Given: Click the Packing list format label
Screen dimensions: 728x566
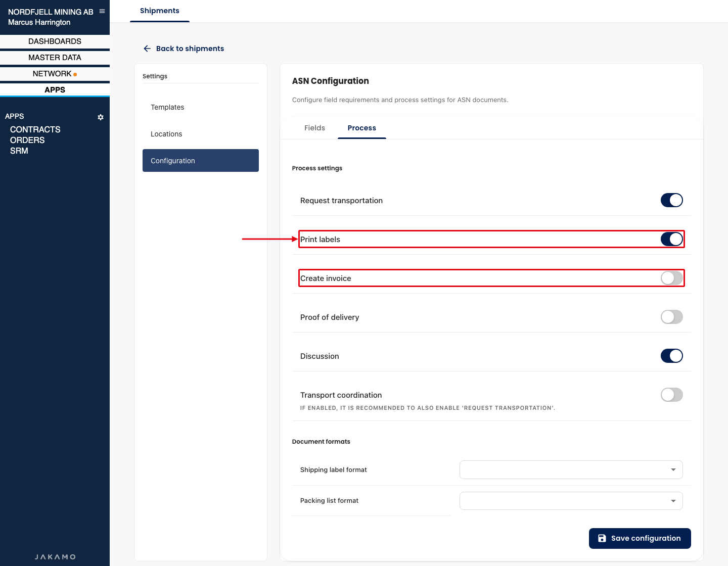Looking at the screenshot, I should (329, 501).
